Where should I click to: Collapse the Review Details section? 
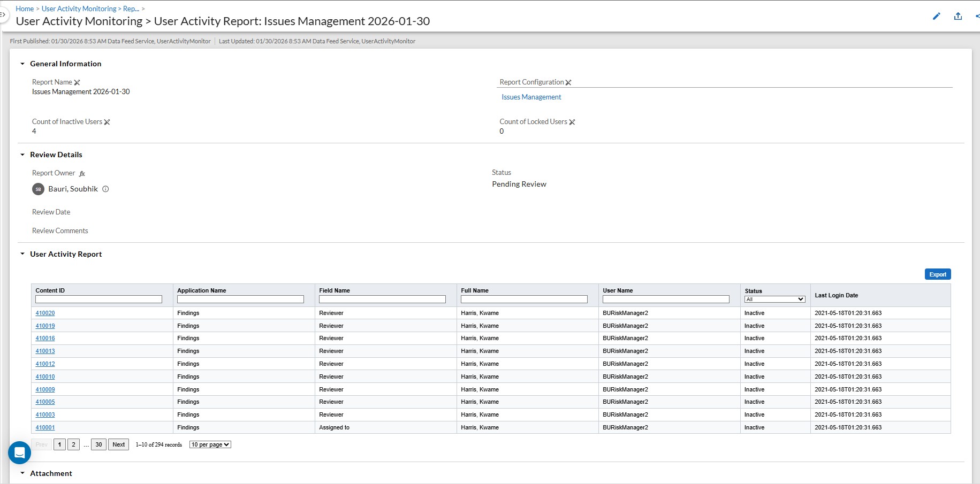point(22,155)
